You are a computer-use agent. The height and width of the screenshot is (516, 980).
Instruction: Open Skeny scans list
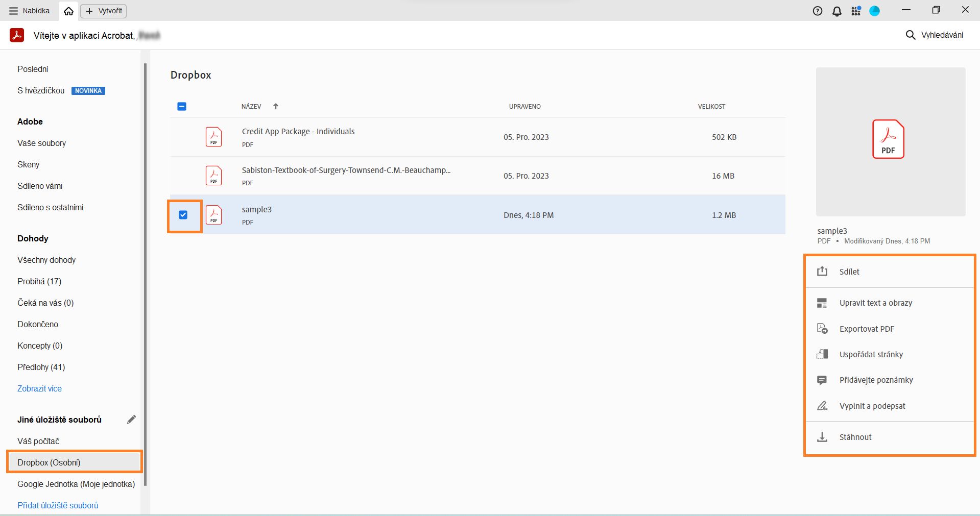pos(28,164)
